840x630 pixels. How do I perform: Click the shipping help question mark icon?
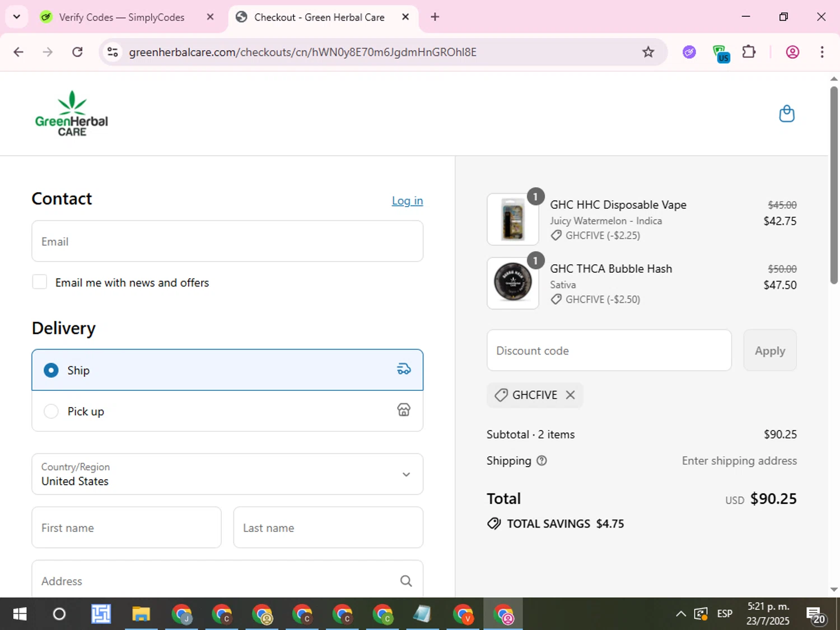coord(542,460)
